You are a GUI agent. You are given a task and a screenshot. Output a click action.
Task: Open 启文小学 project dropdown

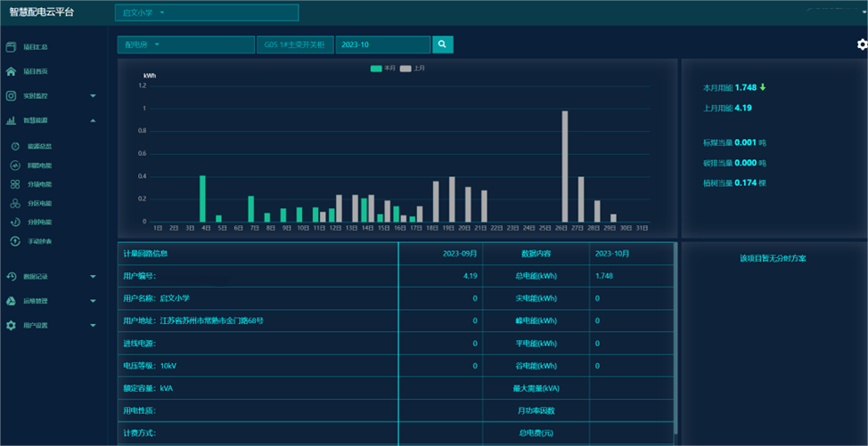[207, 12]
